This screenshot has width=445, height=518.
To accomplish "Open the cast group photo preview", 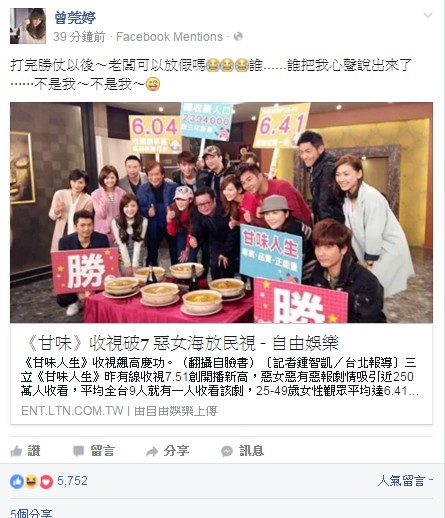I will 221,212.
